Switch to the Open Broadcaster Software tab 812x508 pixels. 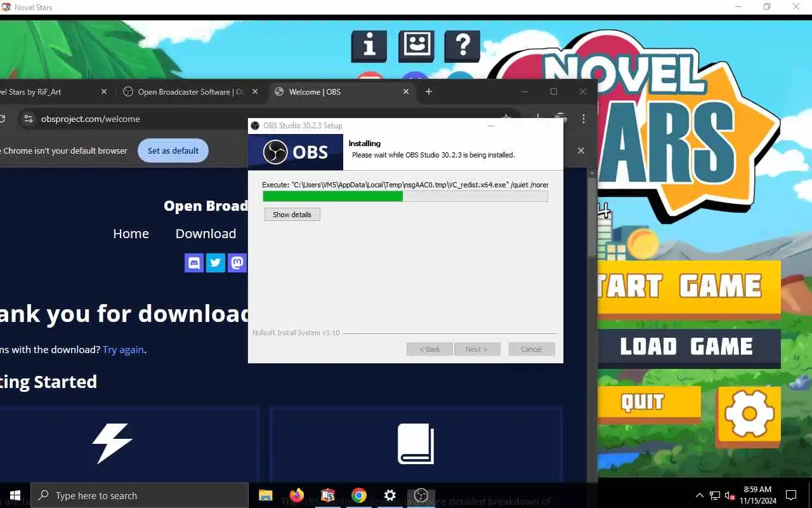pos(190,91)
